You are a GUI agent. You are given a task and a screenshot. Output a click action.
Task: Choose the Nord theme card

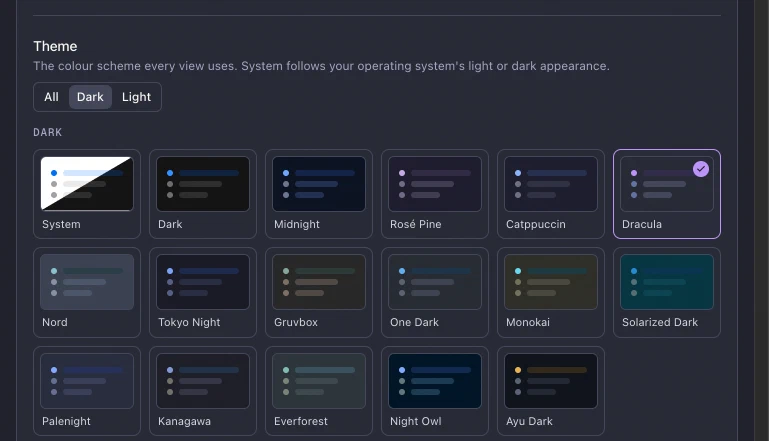87,292
